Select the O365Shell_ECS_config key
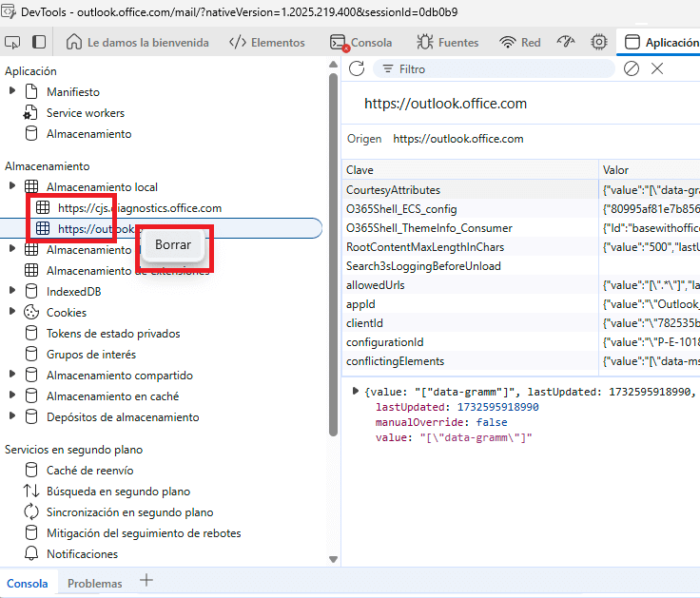Viewport: 700px width, 598px height. click(x=470, y=209)
